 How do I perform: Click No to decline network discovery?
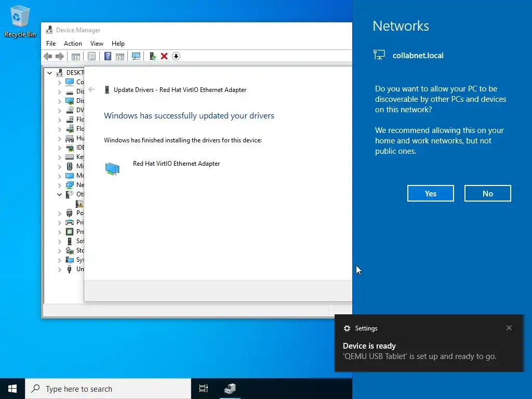(x=487, y=193)
